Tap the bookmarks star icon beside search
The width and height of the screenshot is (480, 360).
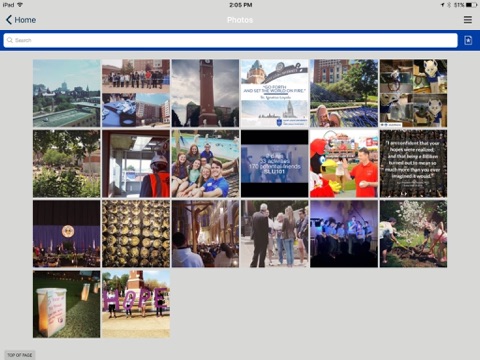point(468,40)
